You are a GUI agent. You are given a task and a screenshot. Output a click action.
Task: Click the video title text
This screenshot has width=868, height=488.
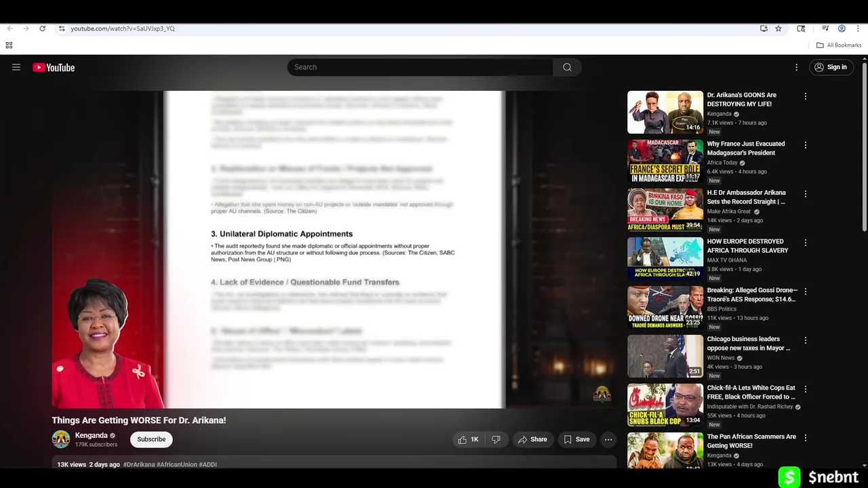coord(139,420)
